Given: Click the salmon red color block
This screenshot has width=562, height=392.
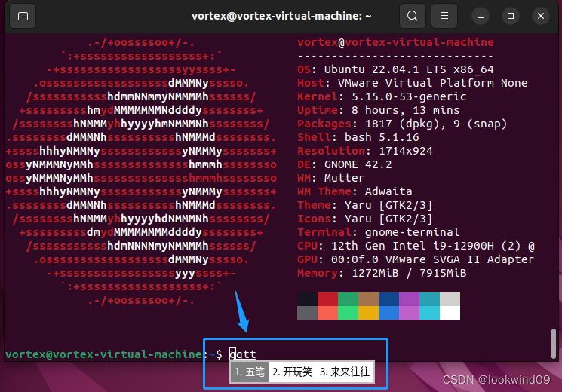Looking at the screenshot, I should click(x=327, y=313).
